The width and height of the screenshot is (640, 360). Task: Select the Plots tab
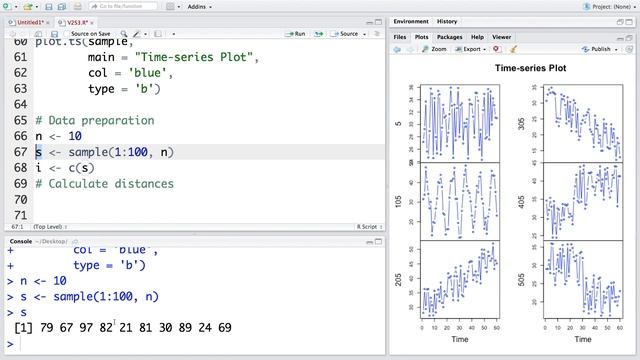tap(421, 37)
